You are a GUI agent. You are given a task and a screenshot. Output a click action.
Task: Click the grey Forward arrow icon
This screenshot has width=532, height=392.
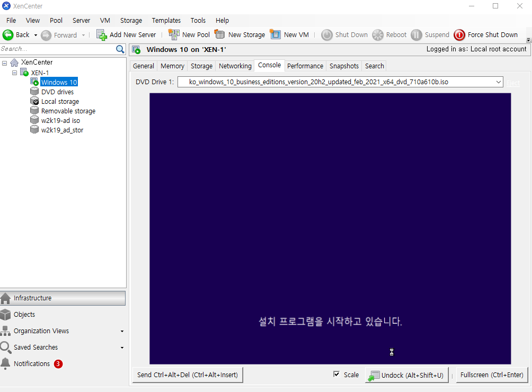click(x=46, y=35)
